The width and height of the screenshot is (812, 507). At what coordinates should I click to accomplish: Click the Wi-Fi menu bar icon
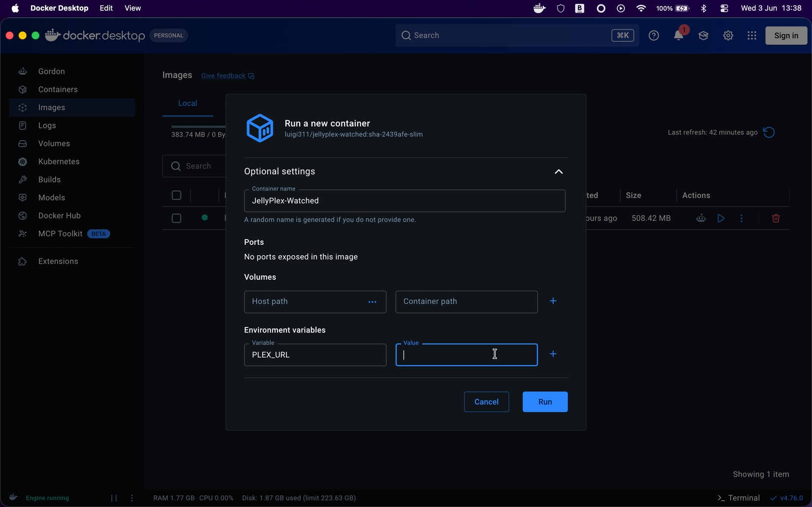(x=641, y=8)
